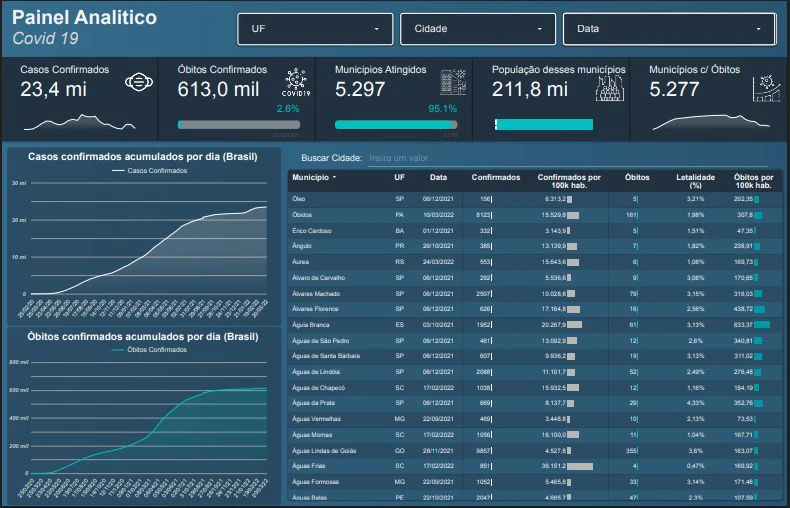Sort by Confirmados por 100k hab. header

point(569,181)
